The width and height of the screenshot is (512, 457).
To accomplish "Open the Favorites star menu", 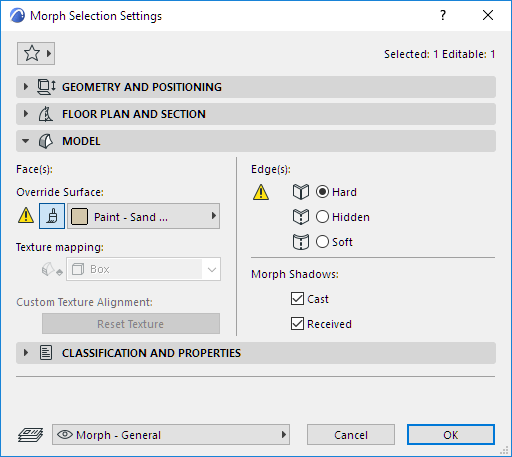I will tap(36, 53).
